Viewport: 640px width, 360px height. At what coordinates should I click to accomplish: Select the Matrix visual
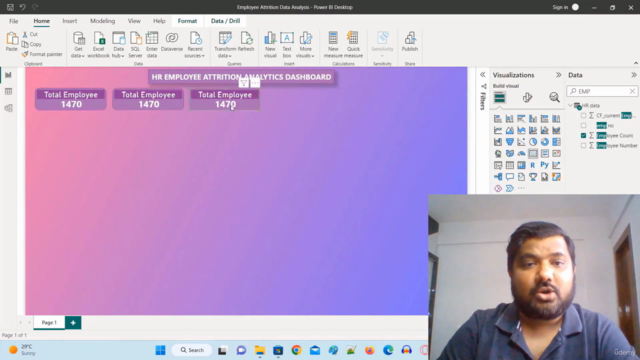521,165
